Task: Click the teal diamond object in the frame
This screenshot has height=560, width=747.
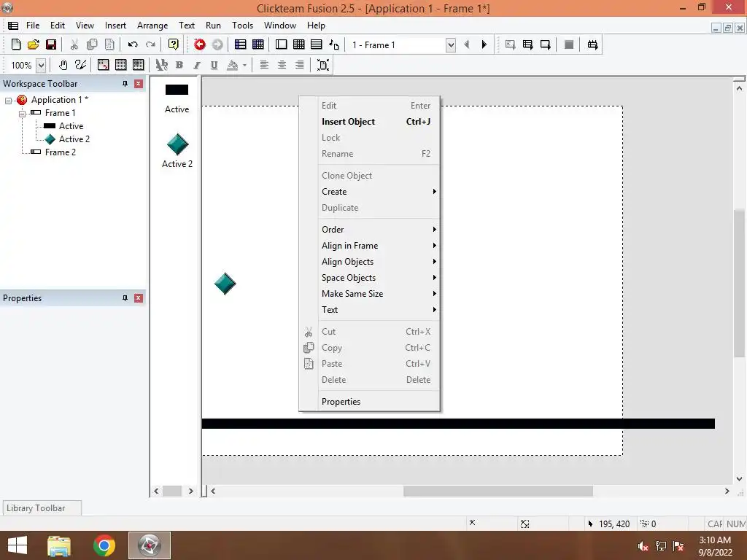Action: tap(225, 284)
